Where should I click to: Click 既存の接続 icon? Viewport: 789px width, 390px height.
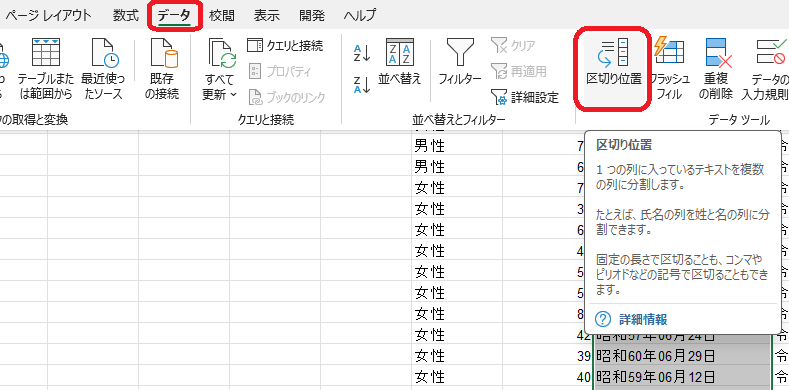point(162,69)
